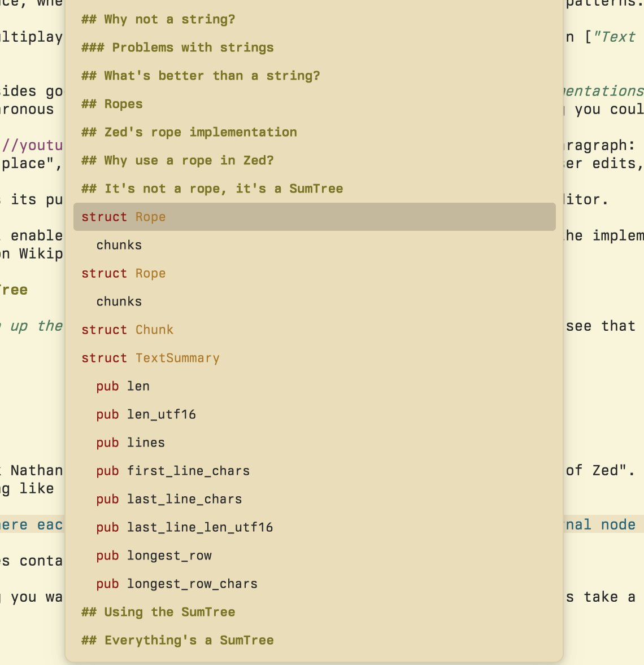Choose the highlighted 'struct Rope' entry
Viewport: 644px width, 665px height.
tap(314, 217)
